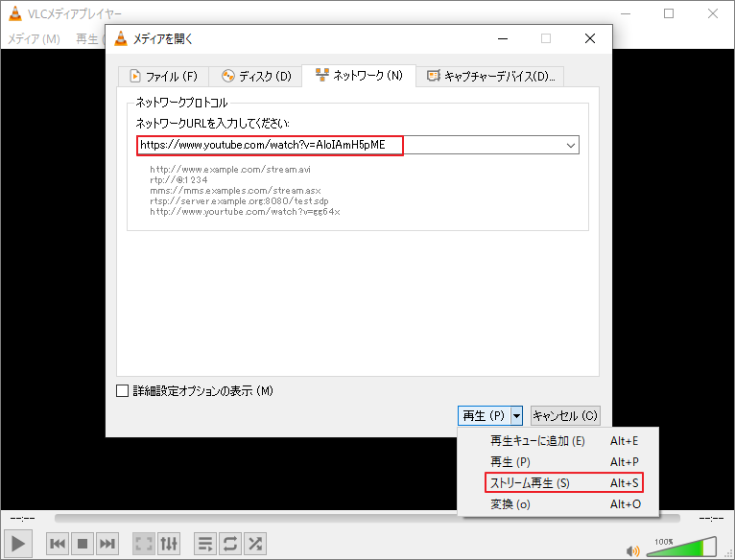Show the playlist icon
Screen dimensions: 735x560
click(205, 544)
